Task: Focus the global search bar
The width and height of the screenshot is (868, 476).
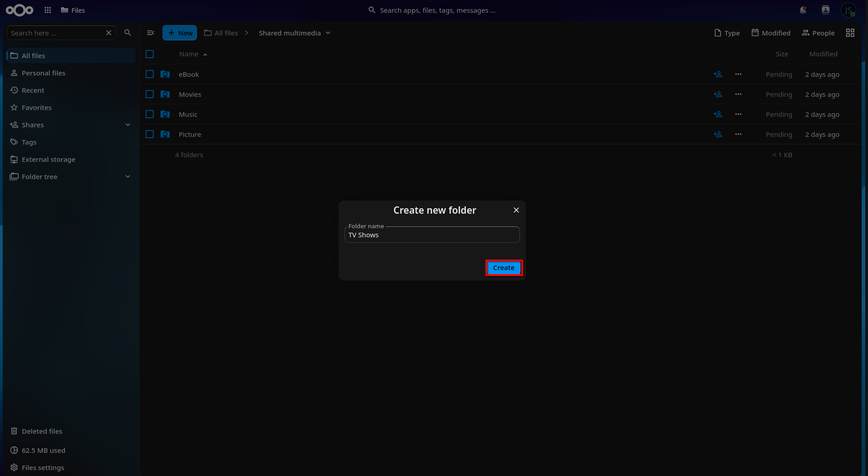Action: pyautogui.click(x=432, y=10)
